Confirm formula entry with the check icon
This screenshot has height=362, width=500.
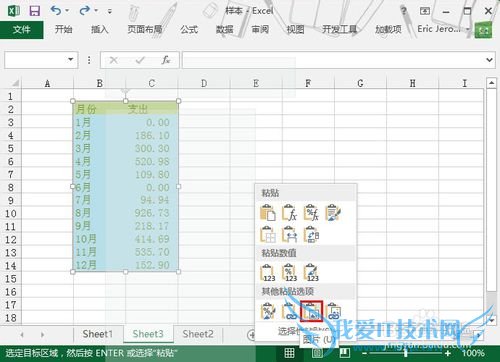pyautogui.click(x=140, y=60)
